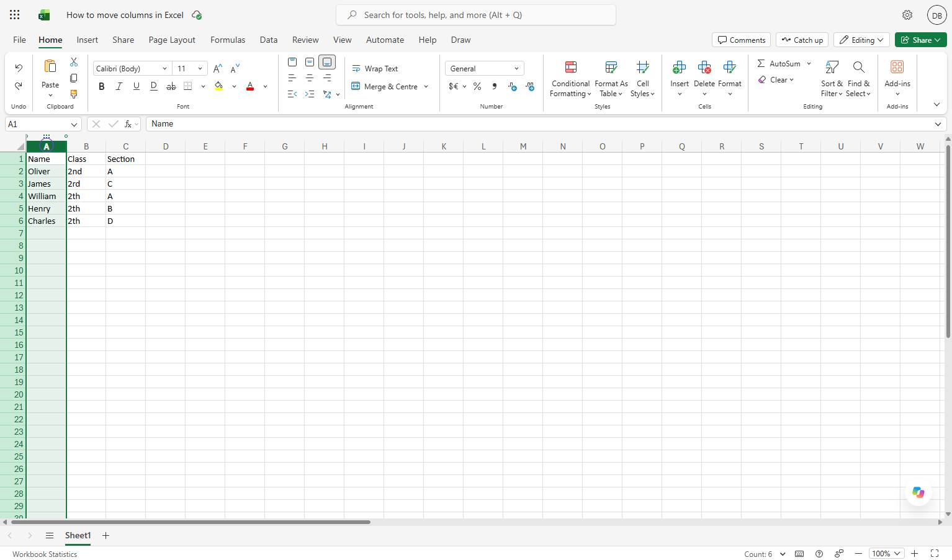Image resolution: width=952 pixels, height=560 pixels.
Task: Open the Insert ribbon tab
Action: click(88, 40)
